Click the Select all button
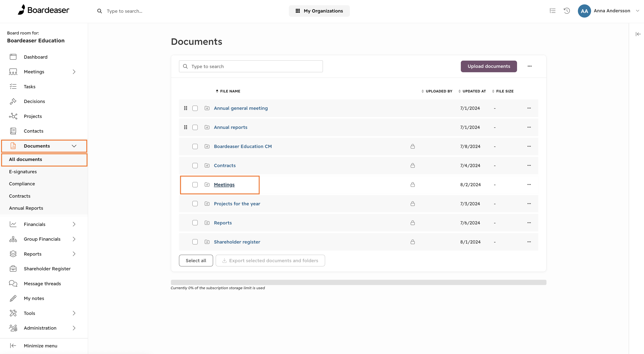This screenshot has width=644, height=354. tap(196, 260)
